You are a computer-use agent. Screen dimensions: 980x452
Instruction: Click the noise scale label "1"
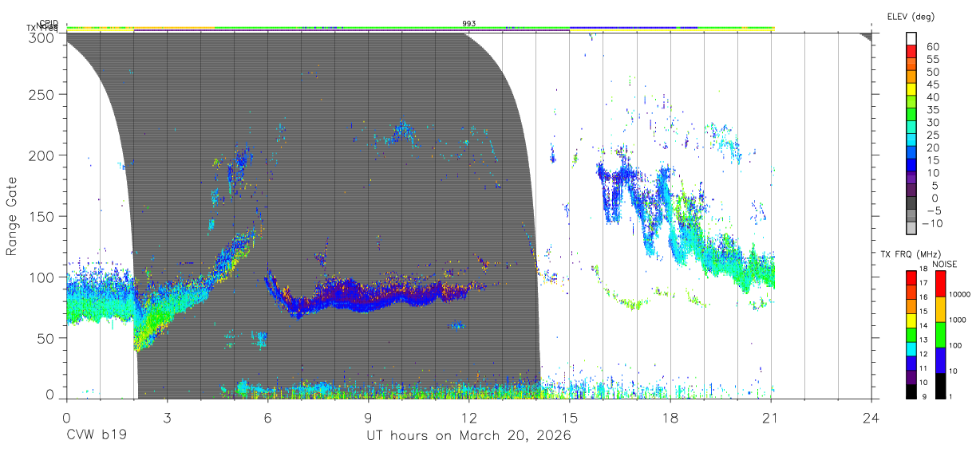950,396
